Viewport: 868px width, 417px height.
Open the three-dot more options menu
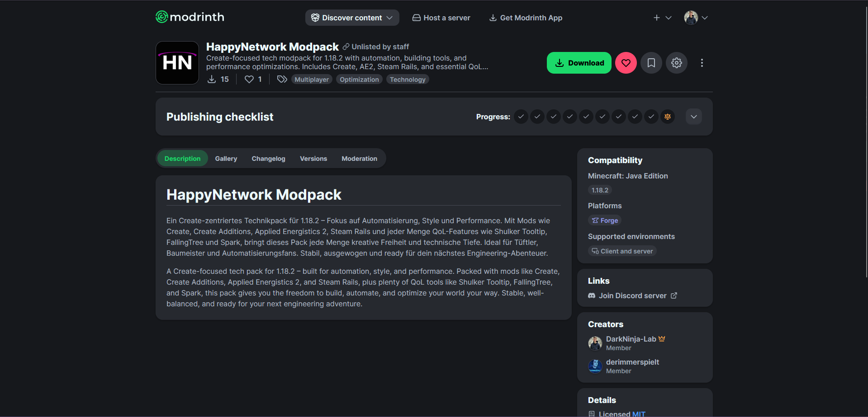point(702,63)
